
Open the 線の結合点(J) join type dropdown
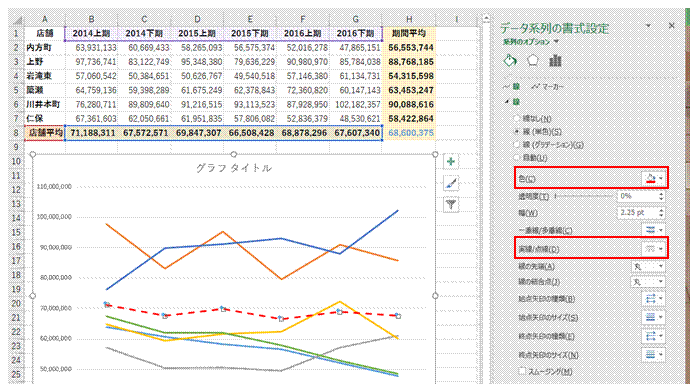tap(648, 282)
